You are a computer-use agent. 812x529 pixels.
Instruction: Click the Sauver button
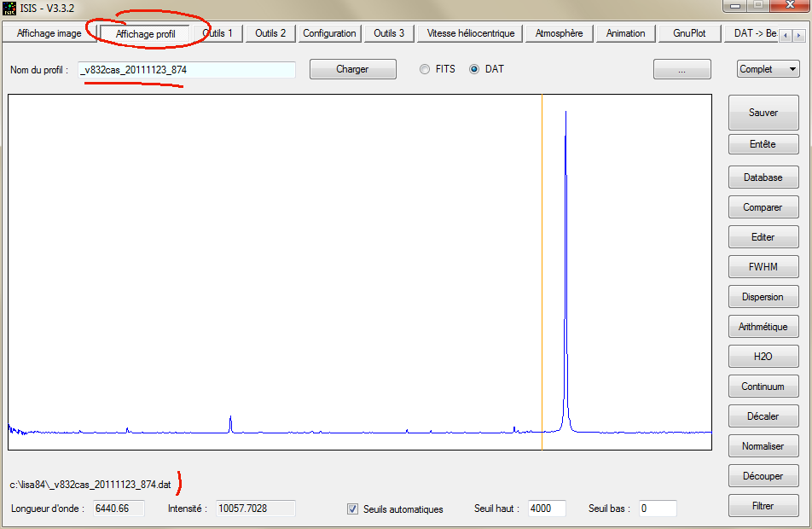click(x=763, y=113)
